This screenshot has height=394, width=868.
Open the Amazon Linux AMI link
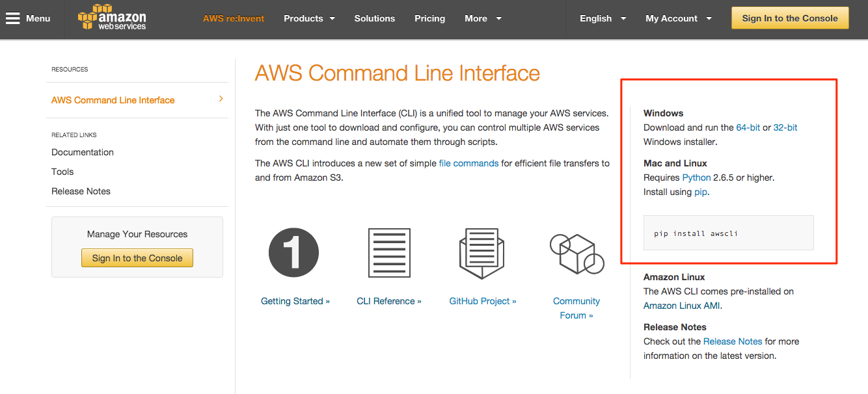coord(681,306)
